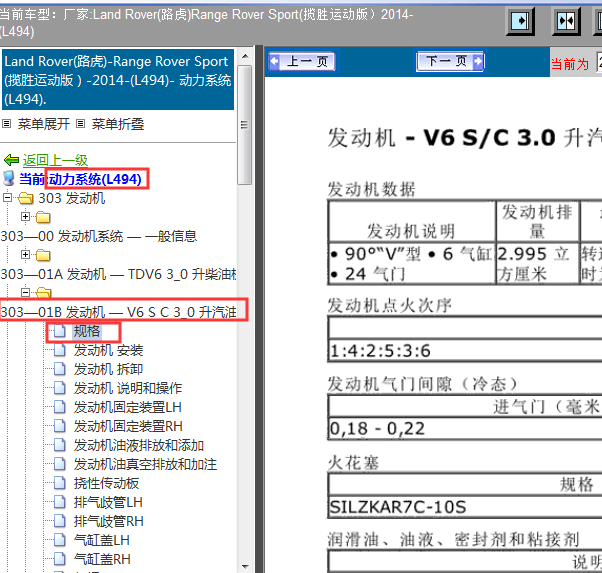
Task: Open the 排气歧管LH document
Action: pyautogui.click(x=108, y=502)
